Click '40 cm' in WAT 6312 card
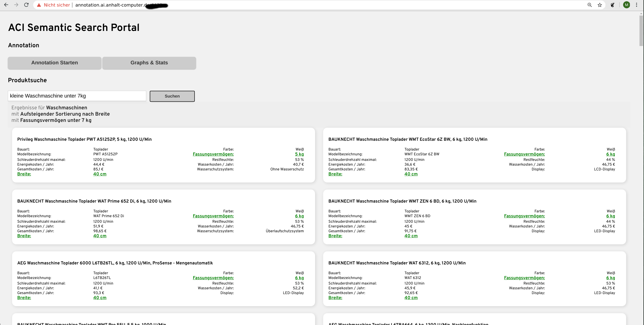Screen dimensions: 644x325 pos(411,298)
